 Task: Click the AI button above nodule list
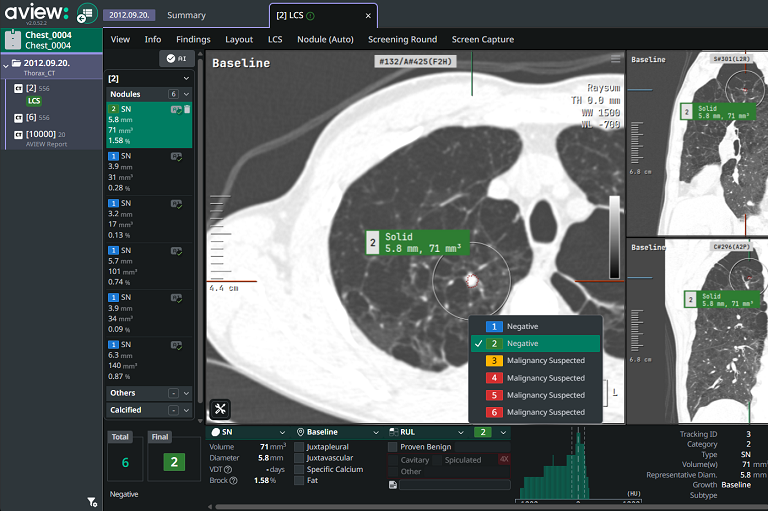[175, 60]
